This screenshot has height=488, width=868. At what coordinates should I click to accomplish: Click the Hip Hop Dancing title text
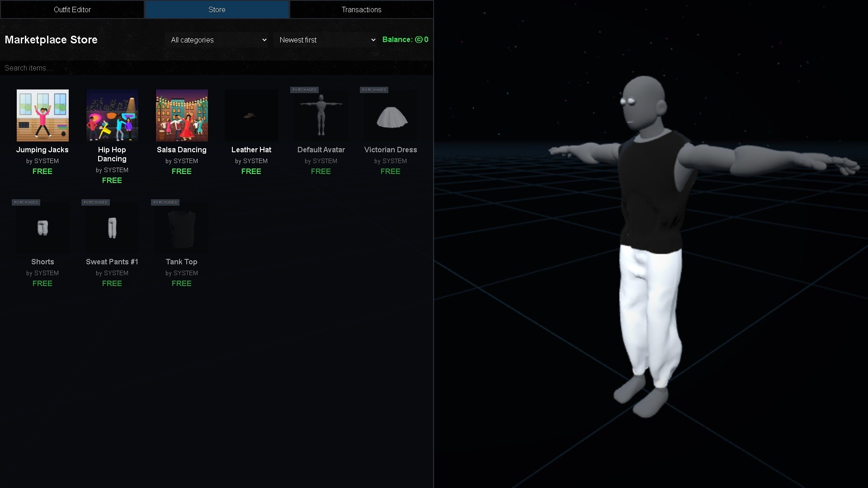(112, 154)
